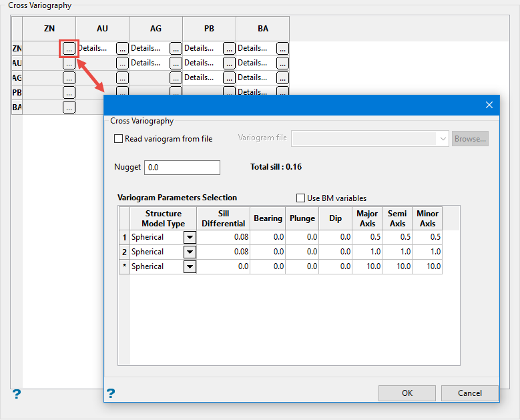Open the Variogram file combo box
The width and height of the screenshot is (520, 420).
coord(443,139)
